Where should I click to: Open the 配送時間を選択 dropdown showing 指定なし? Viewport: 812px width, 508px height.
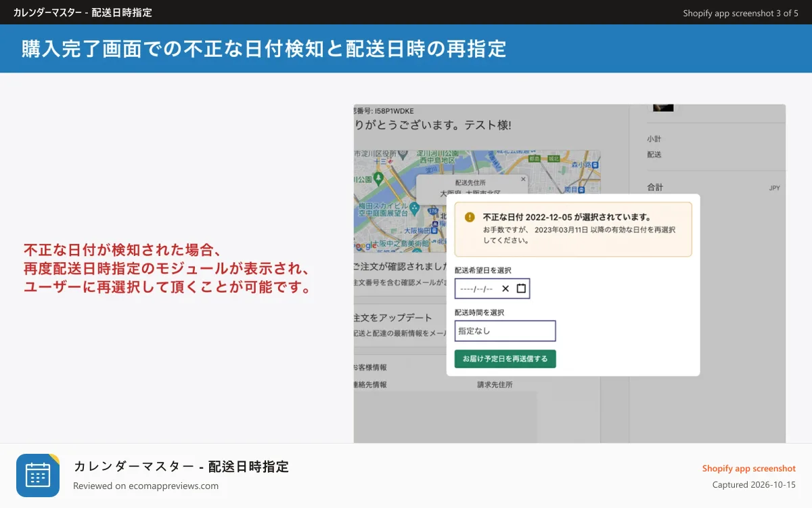(x=505, y=331)
